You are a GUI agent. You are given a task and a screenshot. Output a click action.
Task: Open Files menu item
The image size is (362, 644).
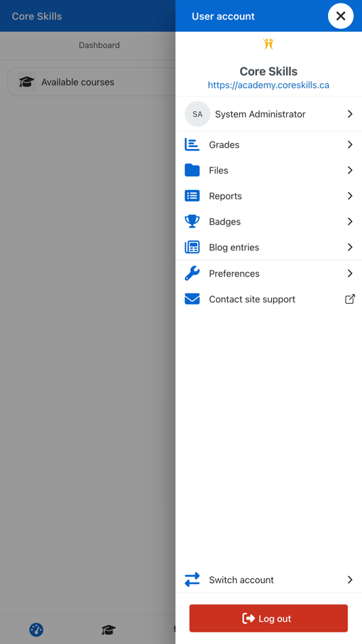(268, 170)
